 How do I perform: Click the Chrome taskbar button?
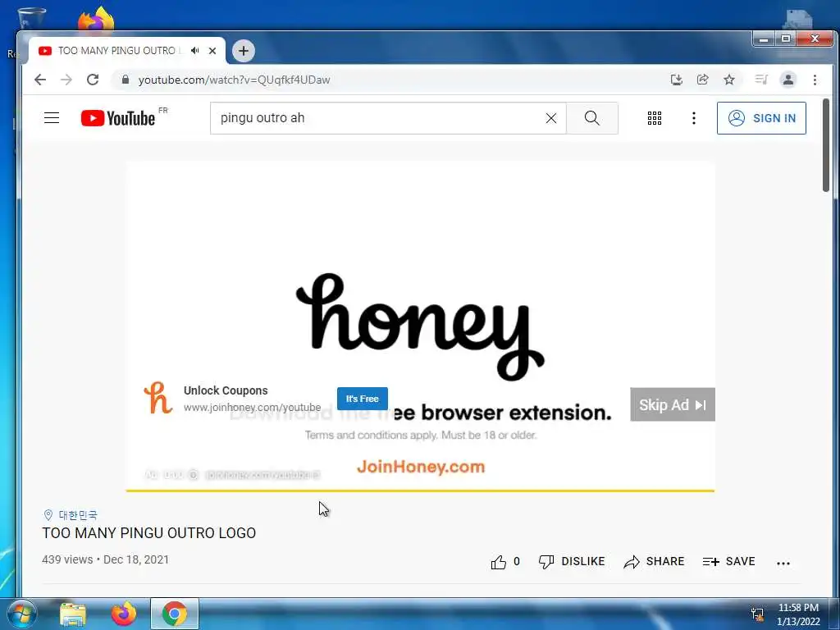click(175, 614)
